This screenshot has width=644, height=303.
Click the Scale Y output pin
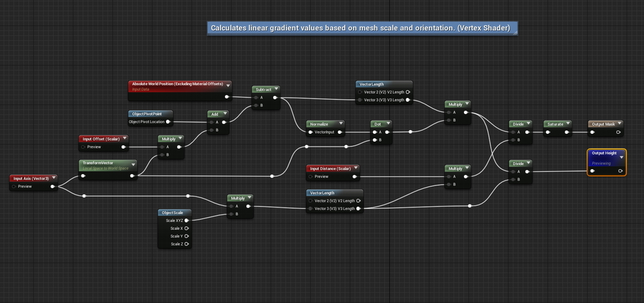[186, 236]
